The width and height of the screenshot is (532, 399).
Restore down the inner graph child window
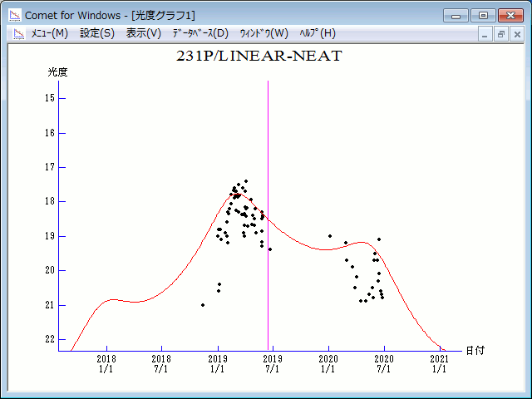coord(500,34)
